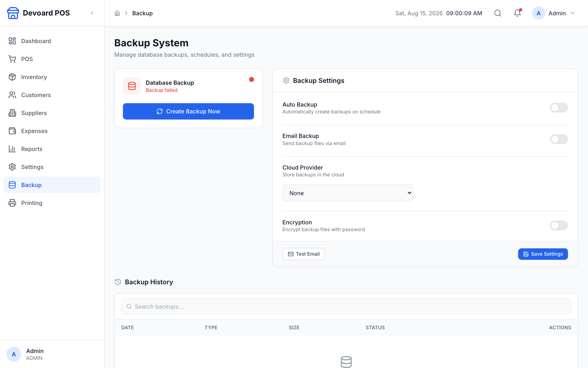Click the ACTIONS column header
588x368 pixels.
[x=560, y=328]
